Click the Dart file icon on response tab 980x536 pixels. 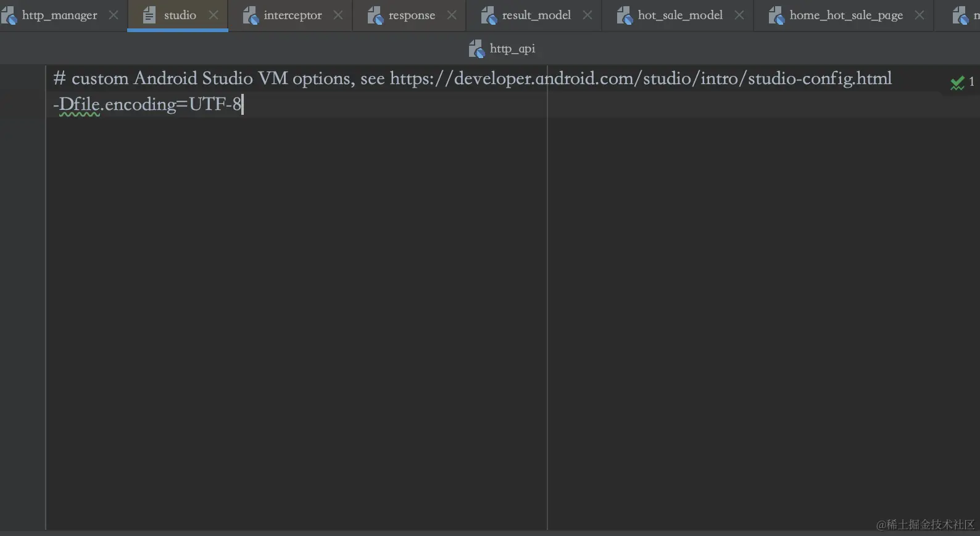pos(375,15)
